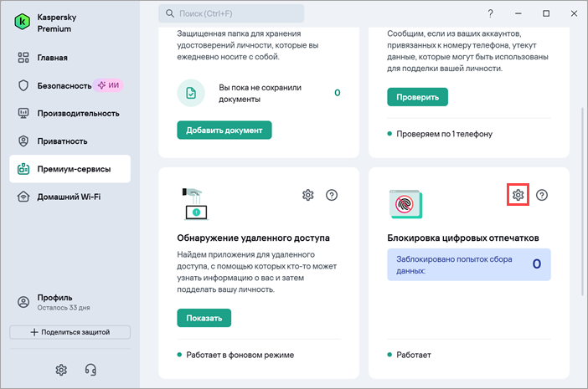The height and width of the screenshot is (389, 588).
Task: Click the Проверить button
Action: (x=417, y=97)
